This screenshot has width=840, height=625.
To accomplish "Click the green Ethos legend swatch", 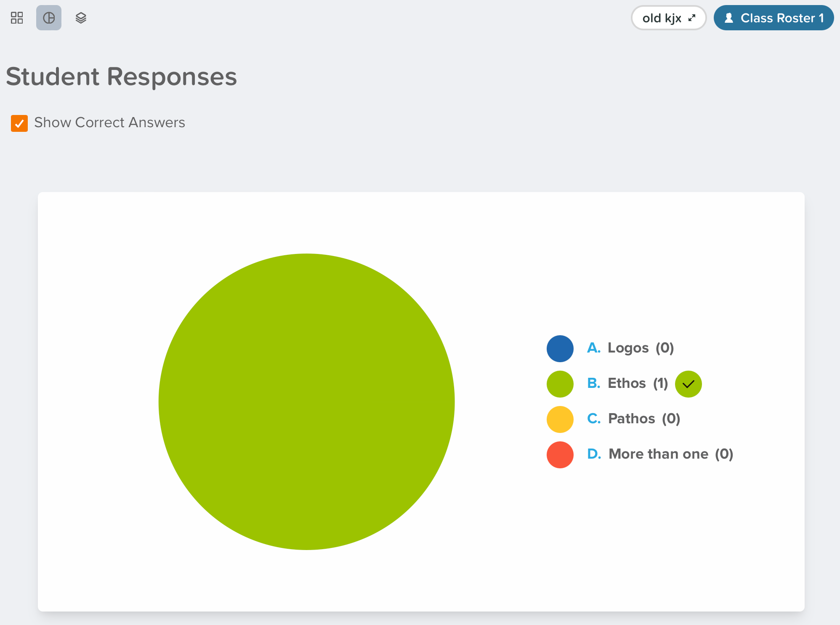I will [560, 384].
